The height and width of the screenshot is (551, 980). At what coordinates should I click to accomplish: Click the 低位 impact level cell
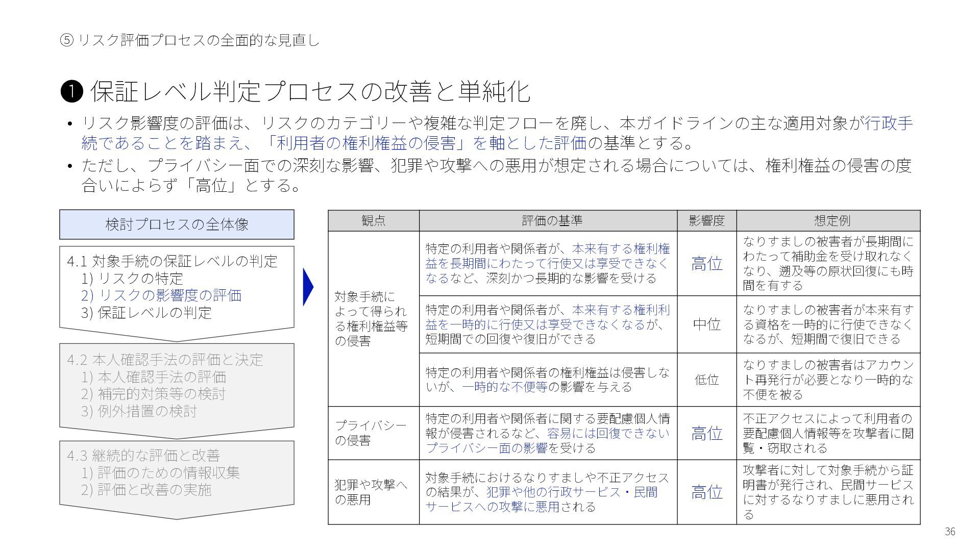pyautogui.click(x=706, y=380)
